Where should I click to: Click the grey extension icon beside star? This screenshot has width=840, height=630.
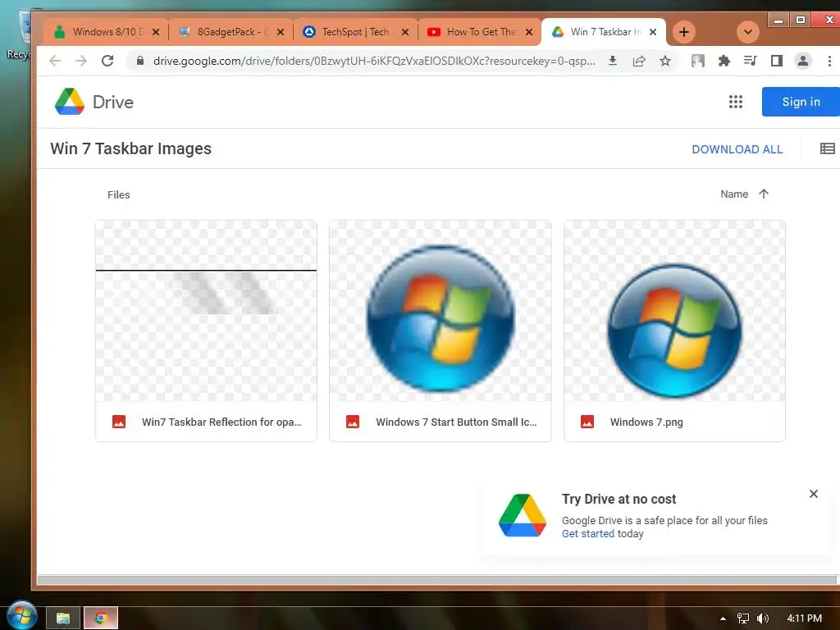(697, 61)
